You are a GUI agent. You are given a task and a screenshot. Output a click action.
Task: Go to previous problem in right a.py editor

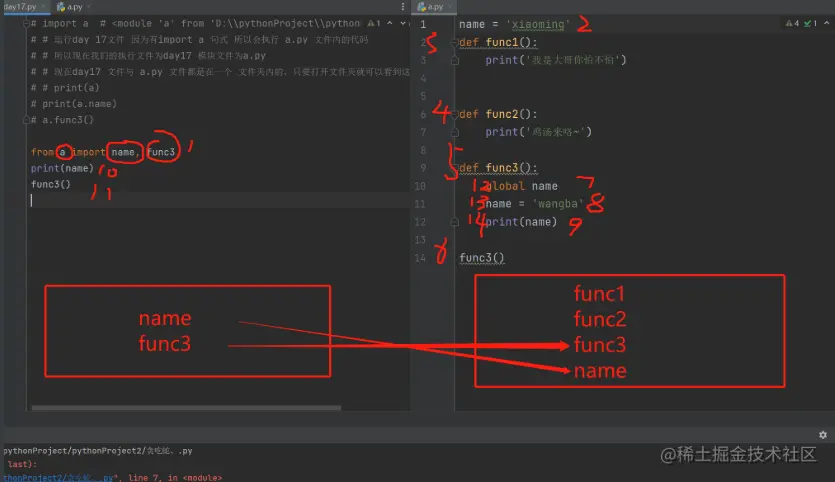(826, 23)
